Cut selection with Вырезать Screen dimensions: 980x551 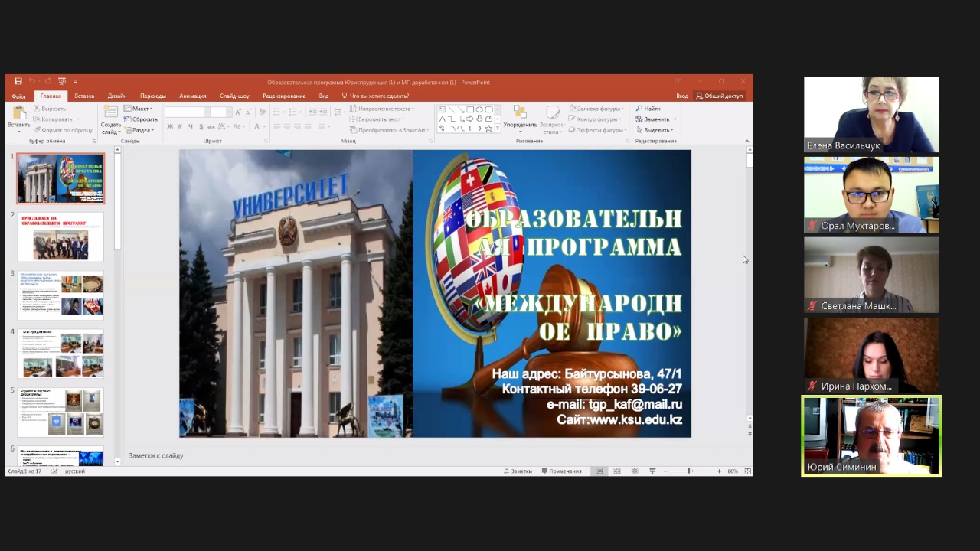(x=49, y=109)
